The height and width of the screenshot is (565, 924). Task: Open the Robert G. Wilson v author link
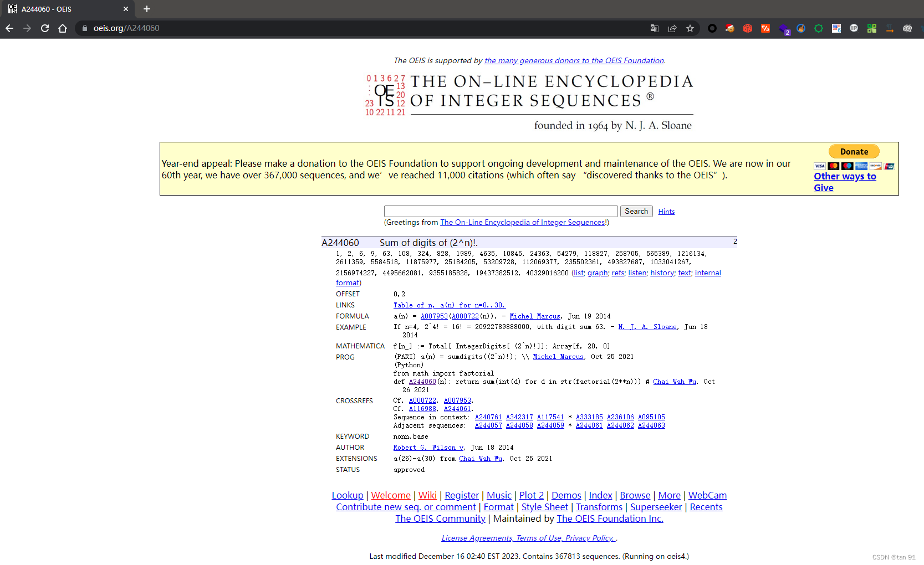pos(428,448)
